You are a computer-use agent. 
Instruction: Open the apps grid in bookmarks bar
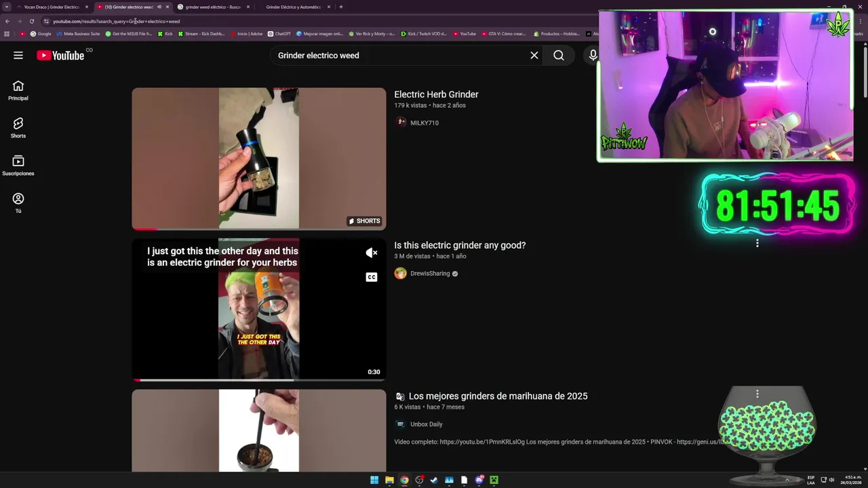pos(7,34)
